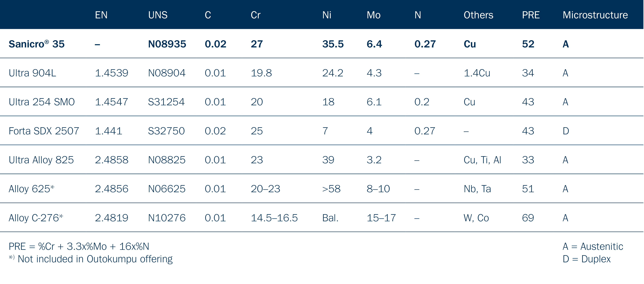Select the Alloy C-276 row label
The width and height of the screenshot is (644, 284).
pyautogui.click(x=36, y=218)
